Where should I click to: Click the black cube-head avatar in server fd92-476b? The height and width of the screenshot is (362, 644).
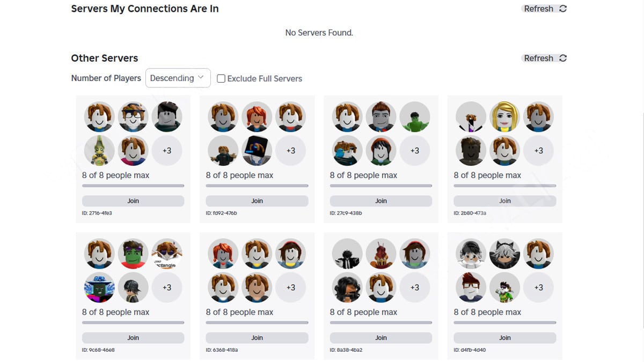coord(257,151)
